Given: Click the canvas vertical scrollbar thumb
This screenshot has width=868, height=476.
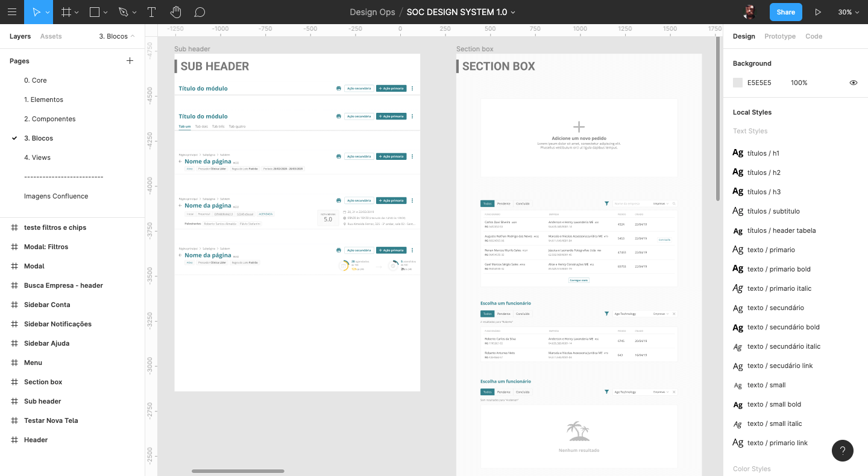Looking at the screenshot, I should click(717, 119).
